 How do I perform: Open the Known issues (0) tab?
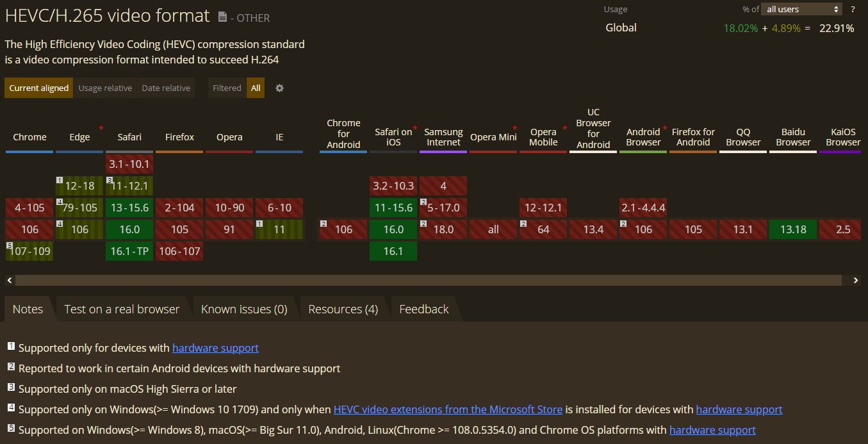point(244,309)
